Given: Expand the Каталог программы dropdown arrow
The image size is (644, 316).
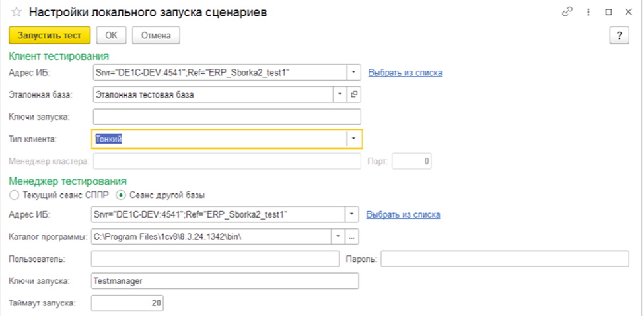Looking at the screenshot, I should click(339, 236).
